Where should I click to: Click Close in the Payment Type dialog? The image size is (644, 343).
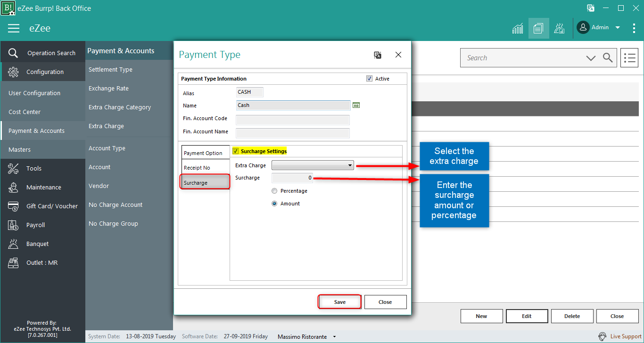click(x=385, y=302)
